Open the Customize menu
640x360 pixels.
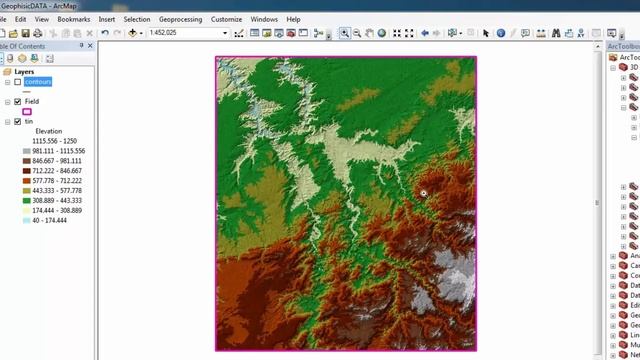click(227, 19)
